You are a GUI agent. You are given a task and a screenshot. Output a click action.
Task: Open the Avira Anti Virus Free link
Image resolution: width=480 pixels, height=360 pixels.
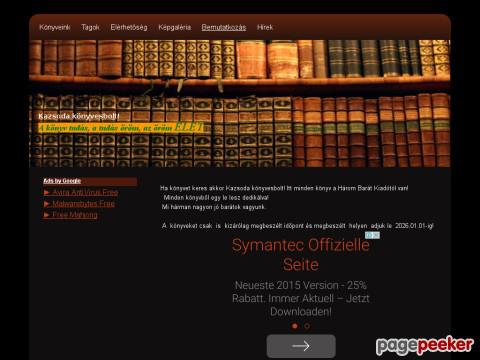click(x=85, y=192)
